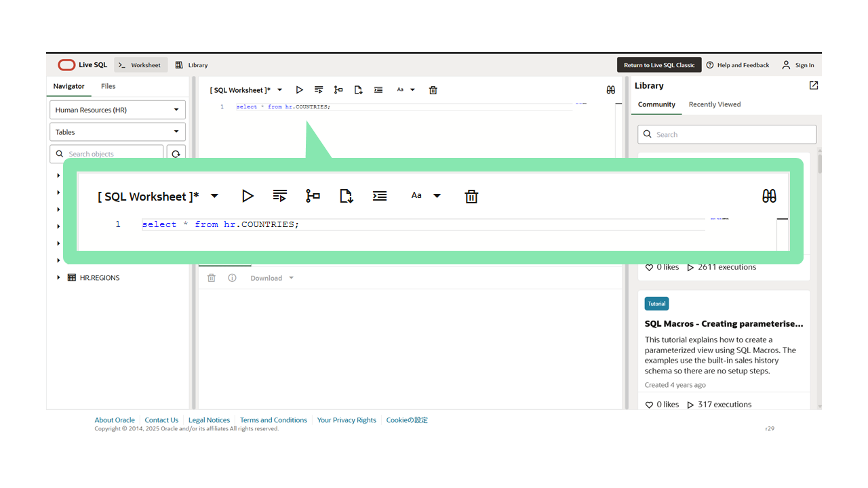Image resolution: width=868 pixels, height=488 pixels.
Task: Click Return to Live SQL Classic button
Action: pyautogui.click(x=659, y=65)
